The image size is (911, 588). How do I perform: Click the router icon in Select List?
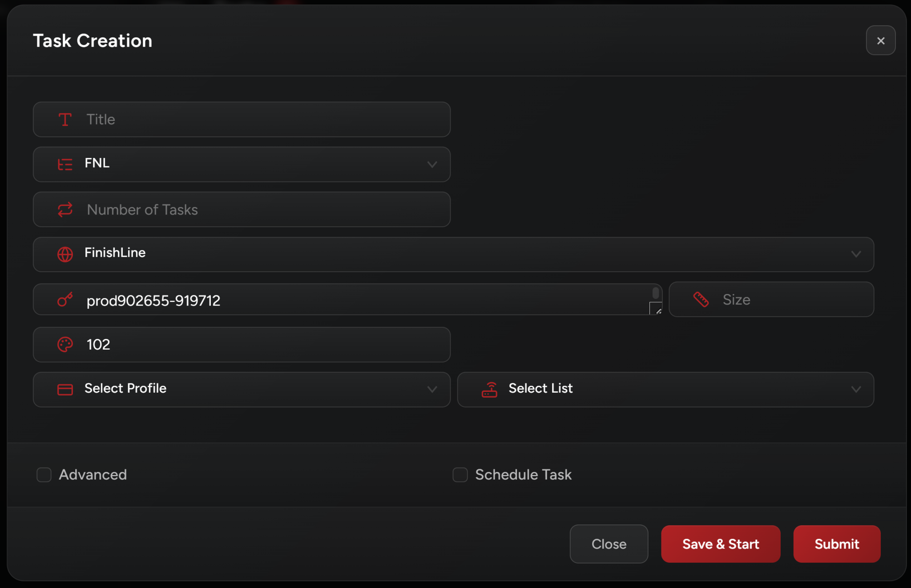tap(489, 390)
